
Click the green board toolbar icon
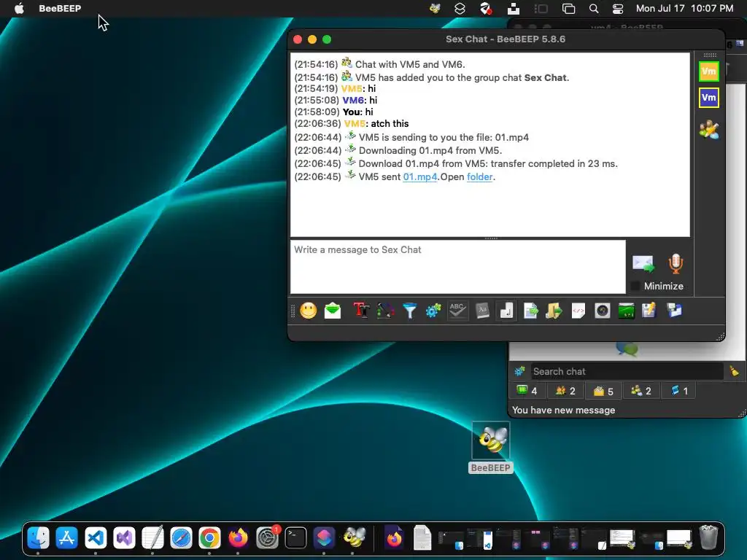pos(626,311)
